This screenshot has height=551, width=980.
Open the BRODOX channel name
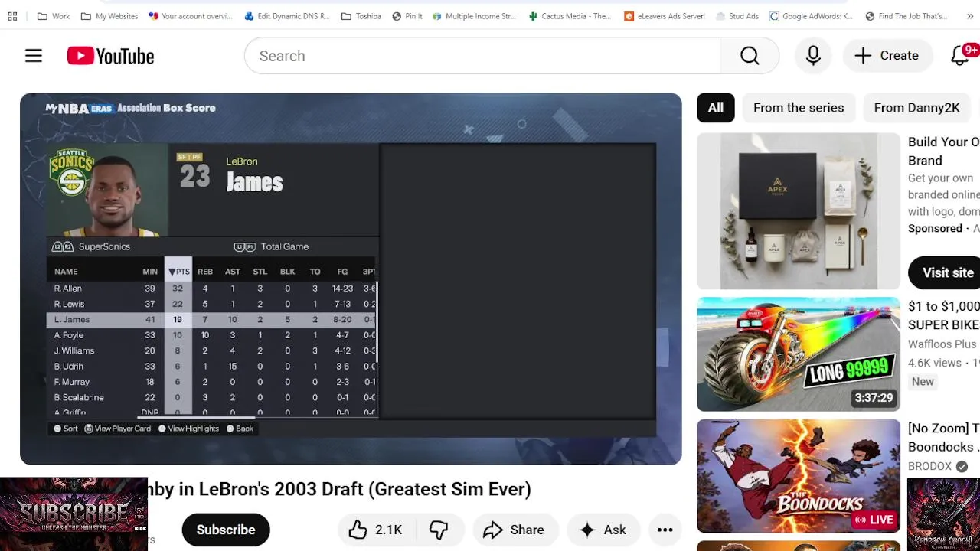point(930,466)
